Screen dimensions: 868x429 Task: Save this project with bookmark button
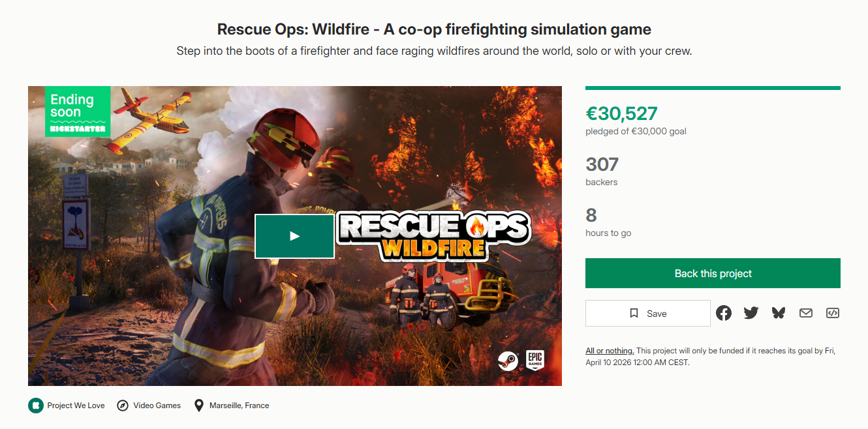[648, 313]
